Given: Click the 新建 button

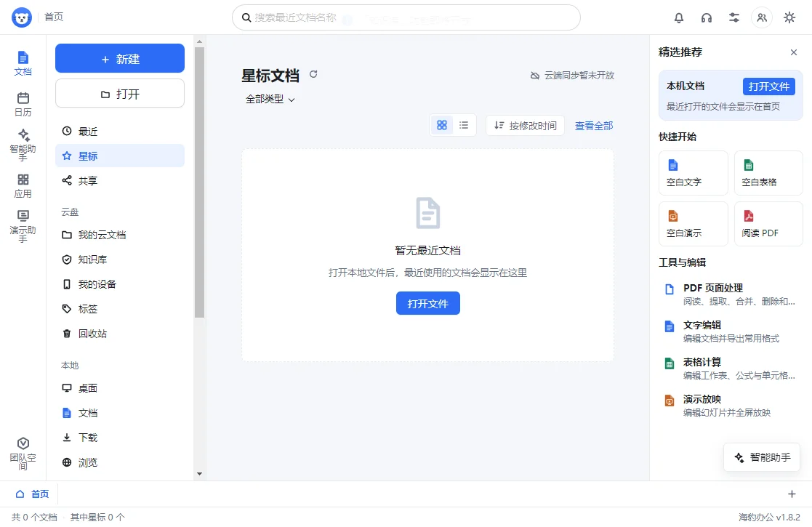Looking at the screenshot, I should (120, 58).
